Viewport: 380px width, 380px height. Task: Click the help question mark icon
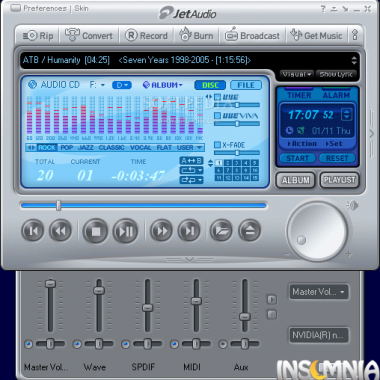[x=323, y=9]
